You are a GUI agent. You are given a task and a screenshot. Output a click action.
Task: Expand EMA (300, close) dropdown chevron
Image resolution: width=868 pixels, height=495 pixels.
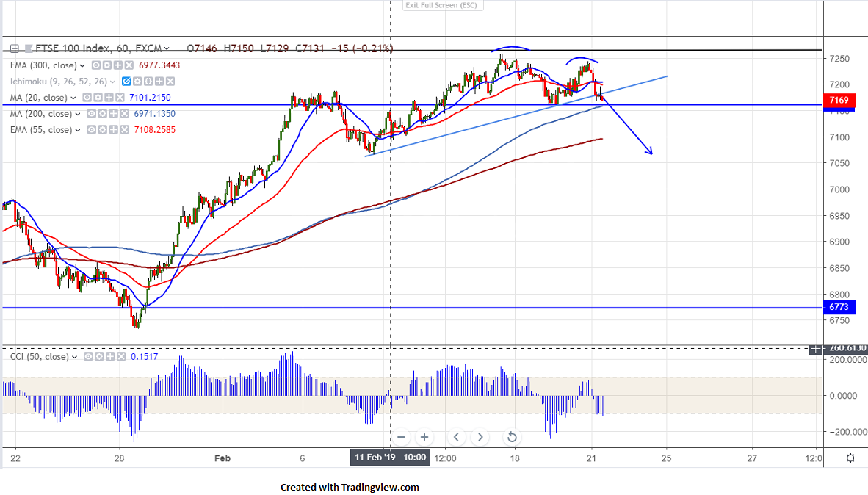point(82,65)
